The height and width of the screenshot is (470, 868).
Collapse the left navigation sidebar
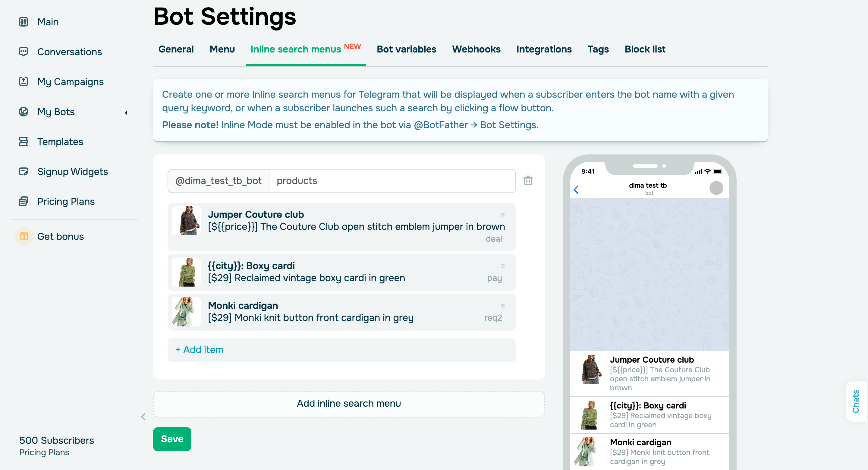pos(143,417)
